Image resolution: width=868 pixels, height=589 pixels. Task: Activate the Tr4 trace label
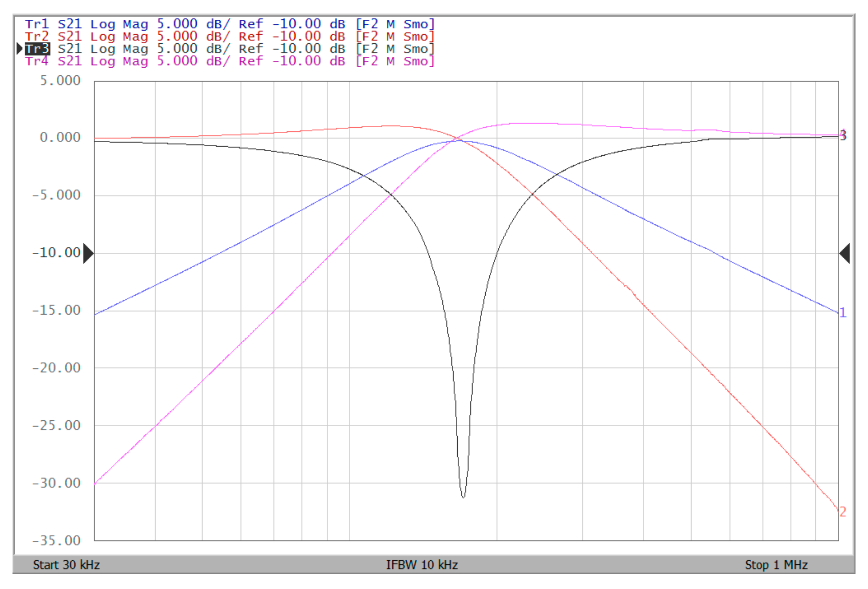tap(37, 61)
